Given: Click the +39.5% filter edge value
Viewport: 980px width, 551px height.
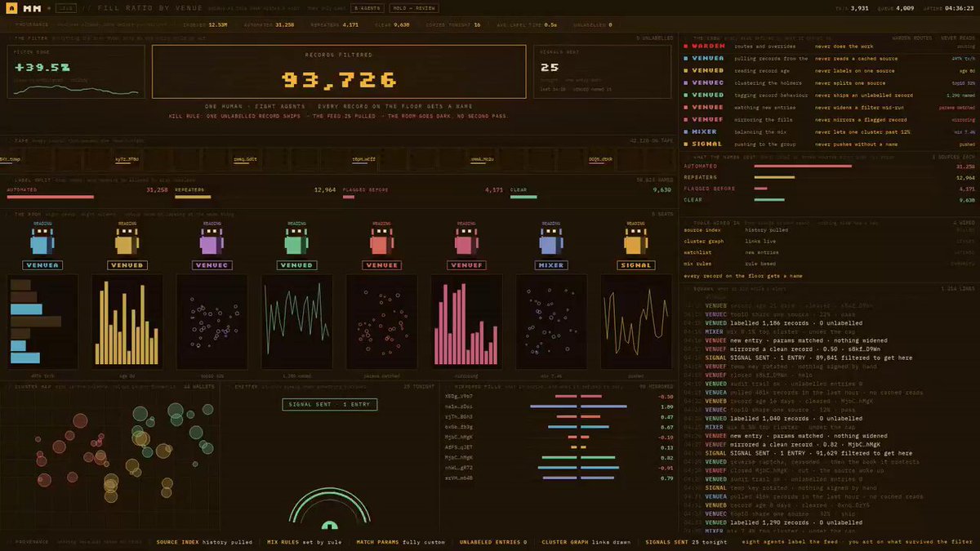Looking at the screenshot, I should [42, 67].
